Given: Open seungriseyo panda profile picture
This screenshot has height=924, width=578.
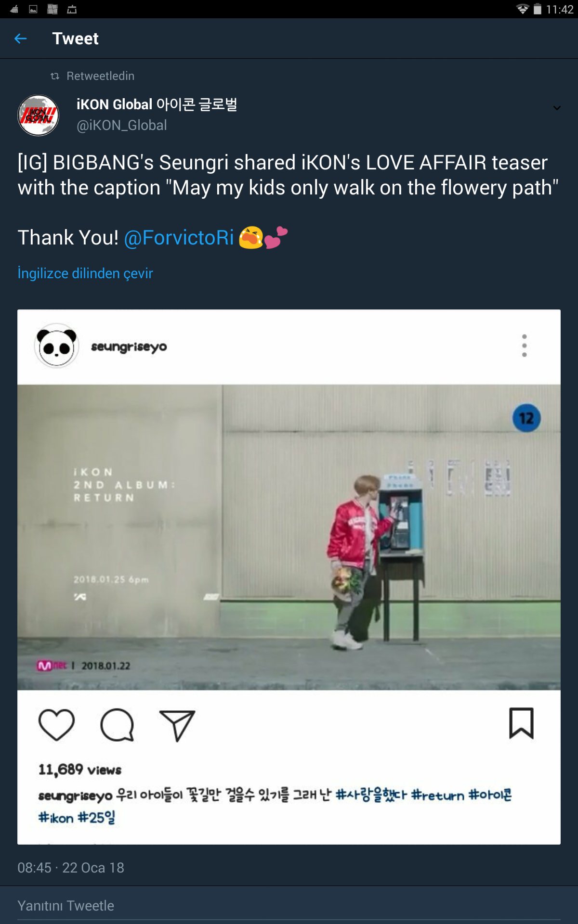Looking at the screenshot, I should [x=57, y=346].
